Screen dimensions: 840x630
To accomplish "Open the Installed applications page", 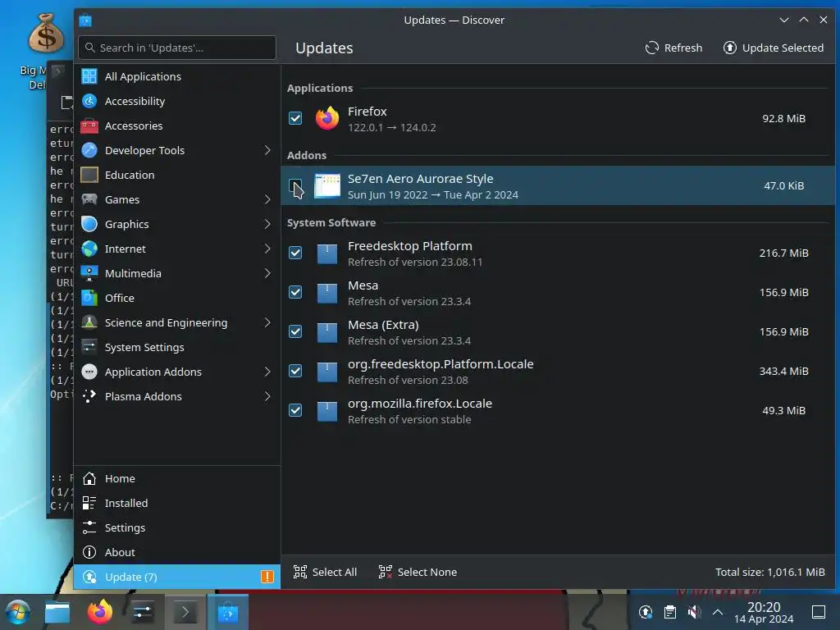I will (177, 503).
